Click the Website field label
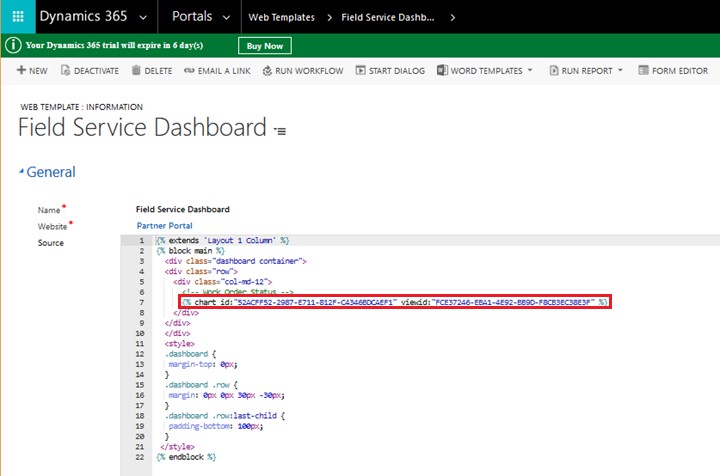 point(52,226)
